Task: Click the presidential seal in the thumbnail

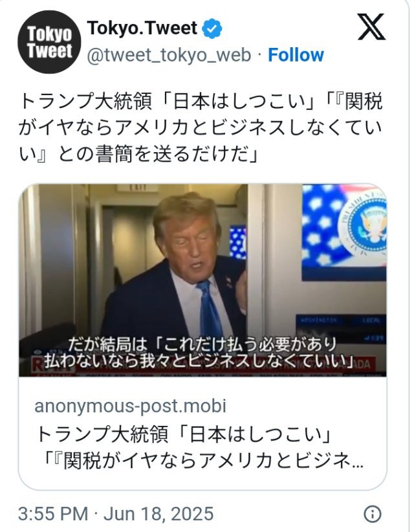Action: point(365,225)
